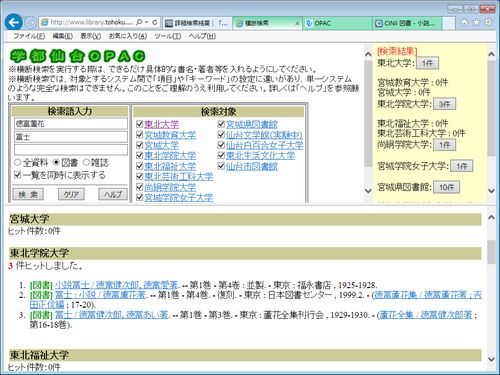Click the search magnifier in address bar
Screen dimensions: 500x375
pos(139,22)
